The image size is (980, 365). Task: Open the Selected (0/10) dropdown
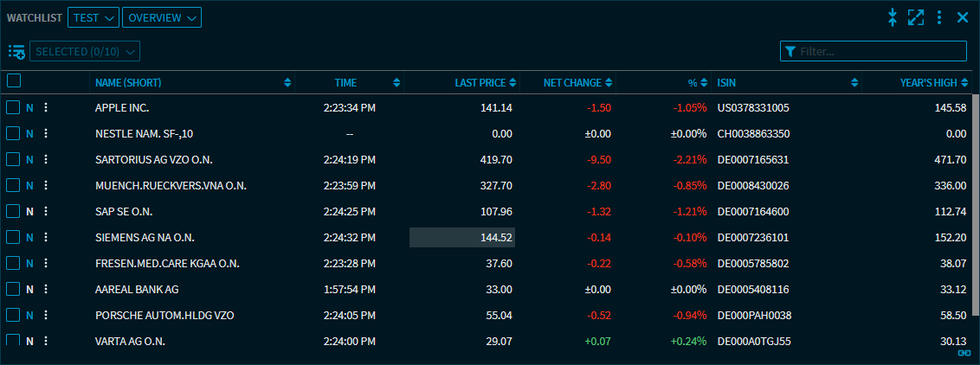click(85, 52)
